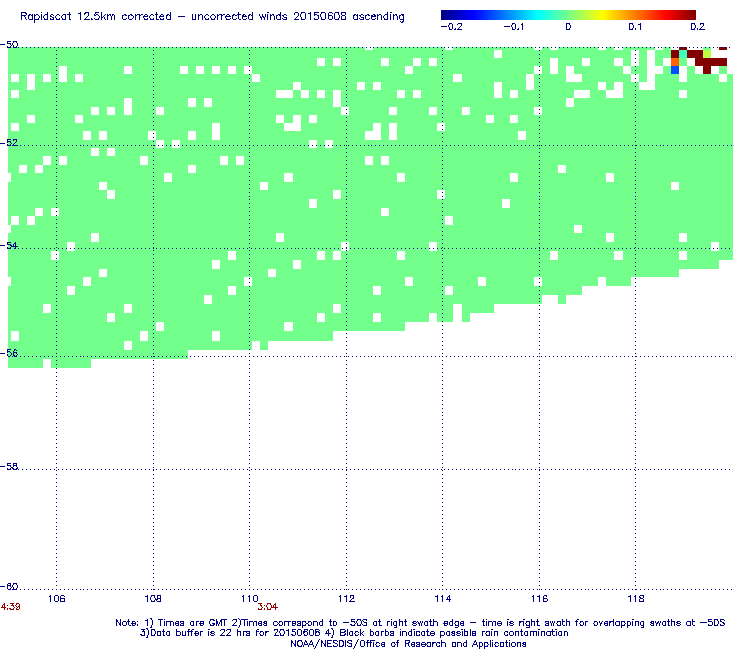Click the latitude label '-58'

click(9, 466)
